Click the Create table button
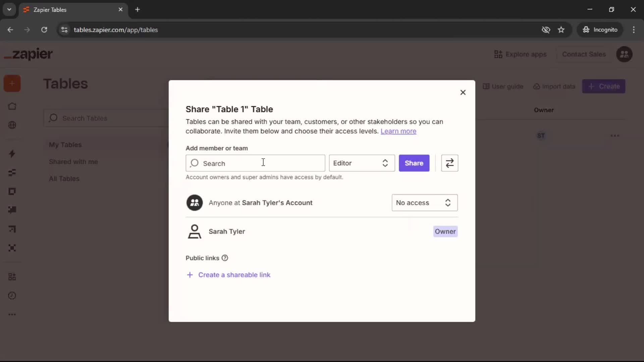The width and height of the screenshot is (644, 362). point(604,86)
